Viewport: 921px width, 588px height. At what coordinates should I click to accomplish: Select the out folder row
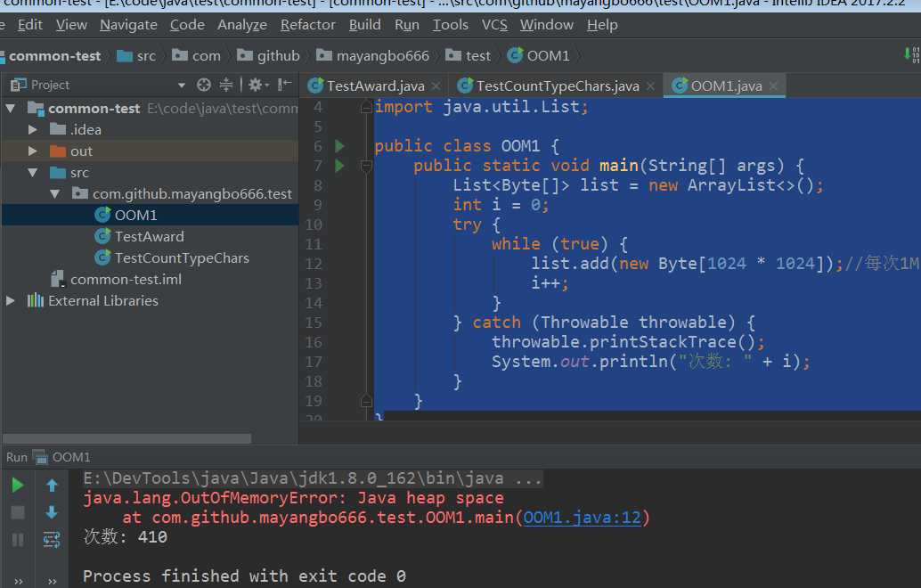pyautogui.click(x=150, y=151)
